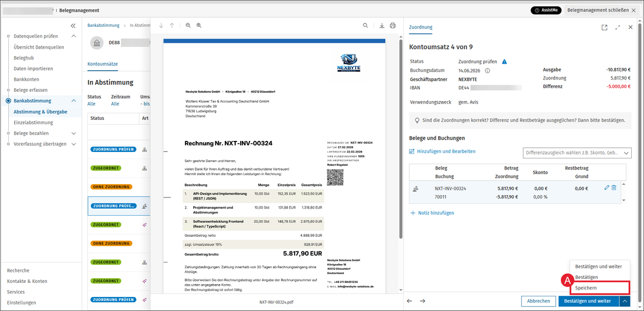Zoom out the document preview
The height and width of the screenshot is (311, 644).
tap(188, 26)
